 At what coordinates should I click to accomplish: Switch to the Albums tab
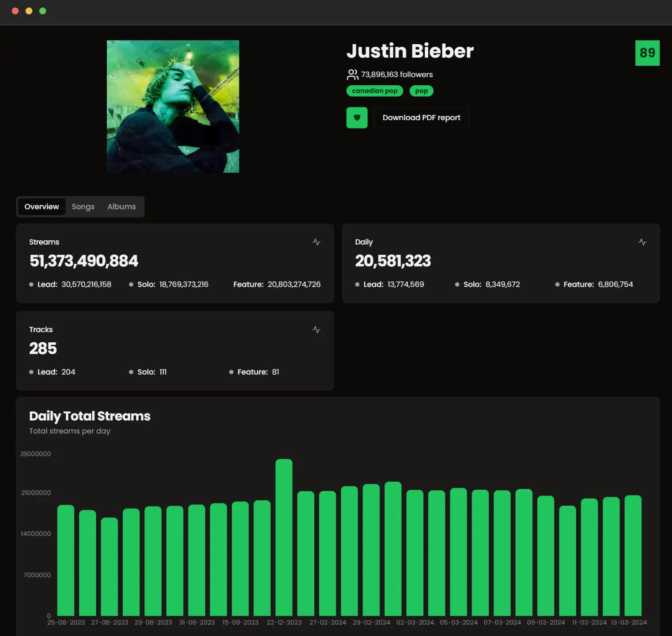[x=121, y=207]
